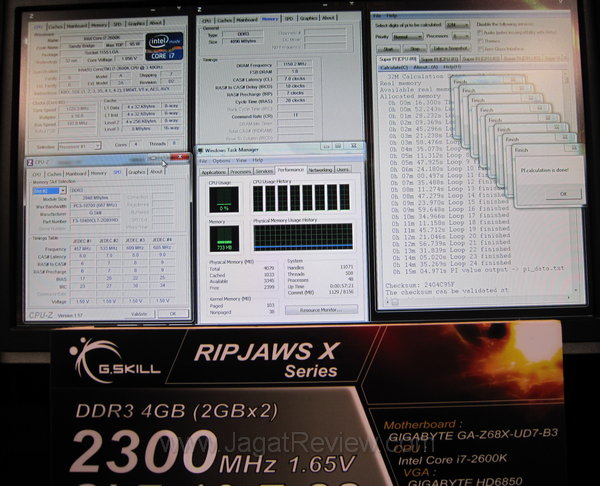Click Take a Snapshot button
The height and width of the screenshot is (486, 600).
450,48
